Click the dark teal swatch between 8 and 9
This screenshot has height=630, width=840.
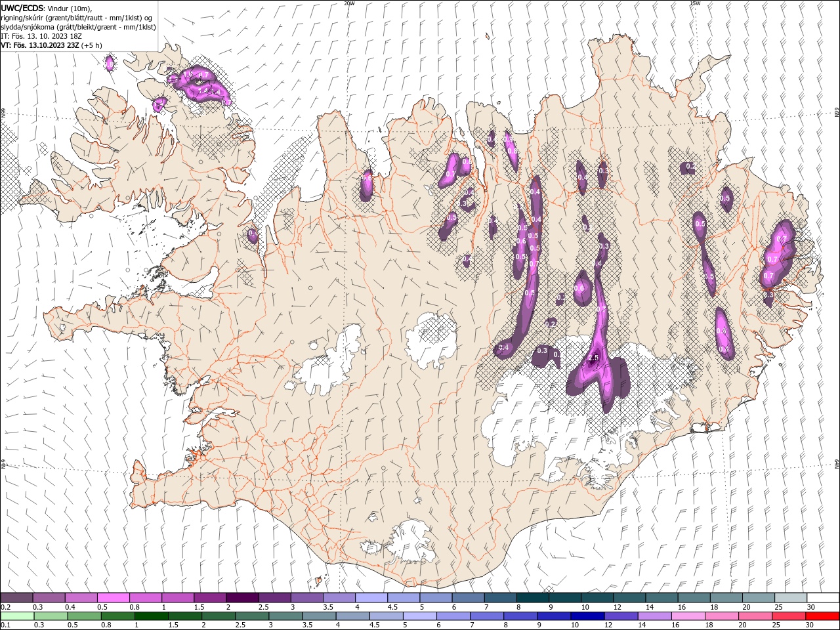point(532,598)
